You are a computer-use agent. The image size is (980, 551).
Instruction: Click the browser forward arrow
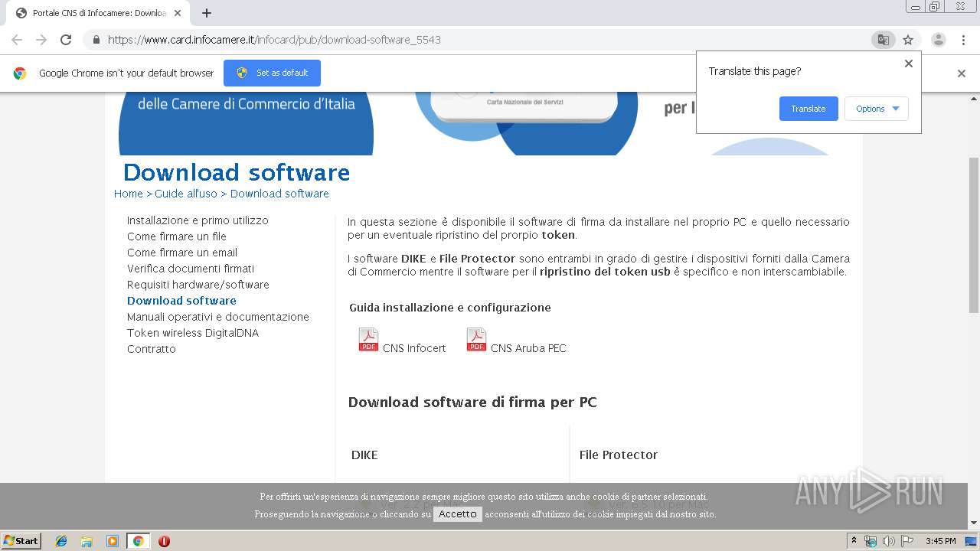point(41,40)
